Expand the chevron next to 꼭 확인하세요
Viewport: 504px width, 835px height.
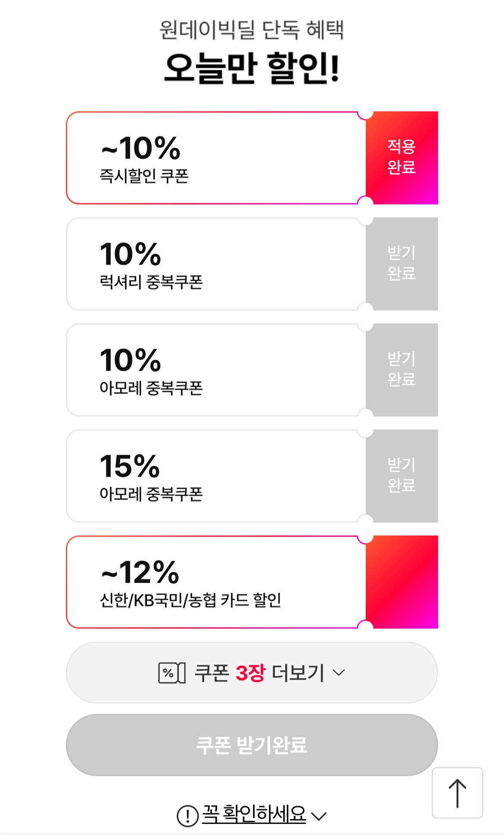(319, 816)
